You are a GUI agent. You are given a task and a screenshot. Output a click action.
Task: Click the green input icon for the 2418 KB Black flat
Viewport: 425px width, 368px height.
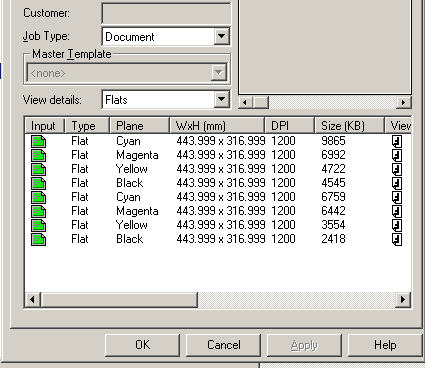pyautogui.click(x=38, y=239)
